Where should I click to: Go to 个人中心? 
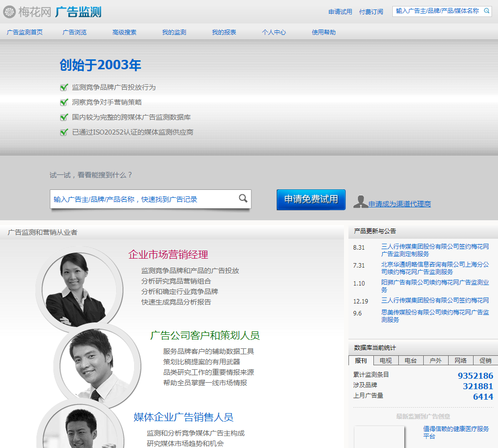click(x=274, y=32)
